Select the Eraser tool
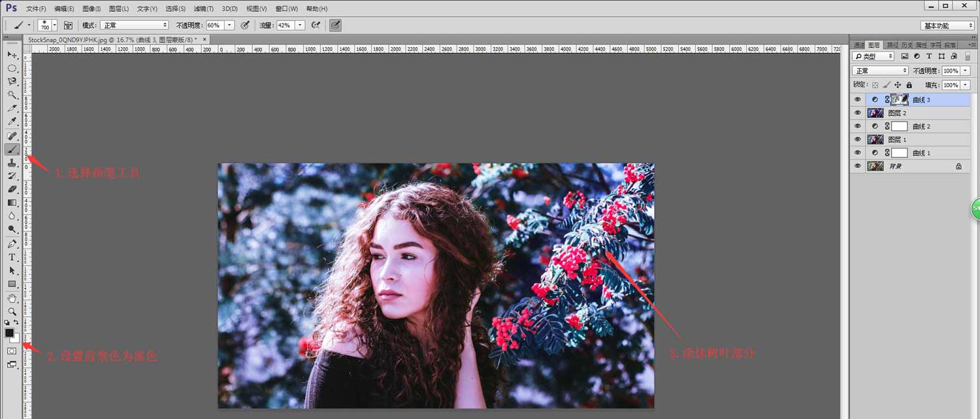This screenshot has width=980, height=419. 12,189
